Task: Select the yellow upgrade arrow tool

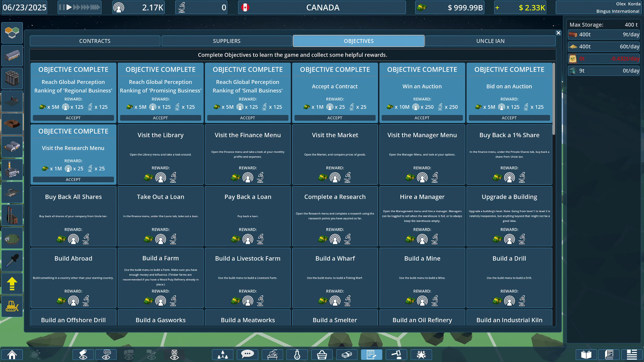Action: 12,283
